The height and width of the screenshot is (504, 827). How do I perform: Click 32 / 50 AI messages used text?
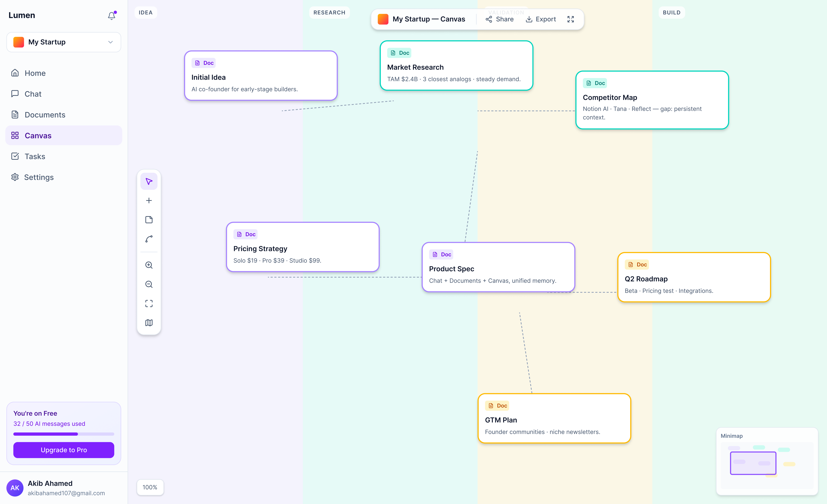pyautogui.click(x=49, y=424)
